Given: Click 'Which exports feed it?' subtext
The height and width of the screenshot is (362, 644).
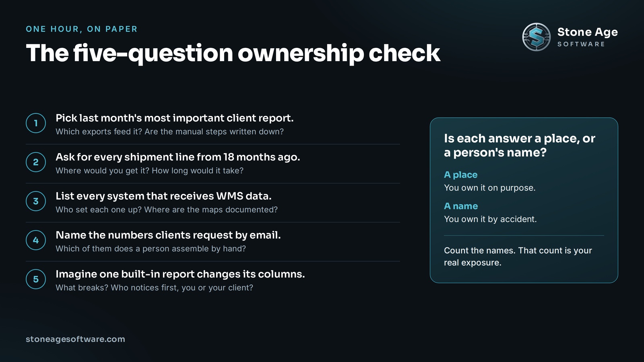Looking at the screenshot, I should (99, 132).
